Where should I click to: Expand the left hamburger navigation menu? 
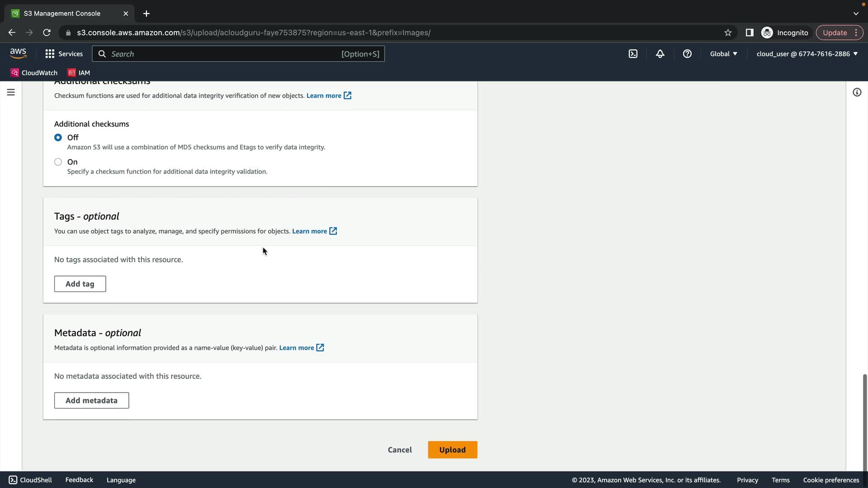[x=11, y=92]
